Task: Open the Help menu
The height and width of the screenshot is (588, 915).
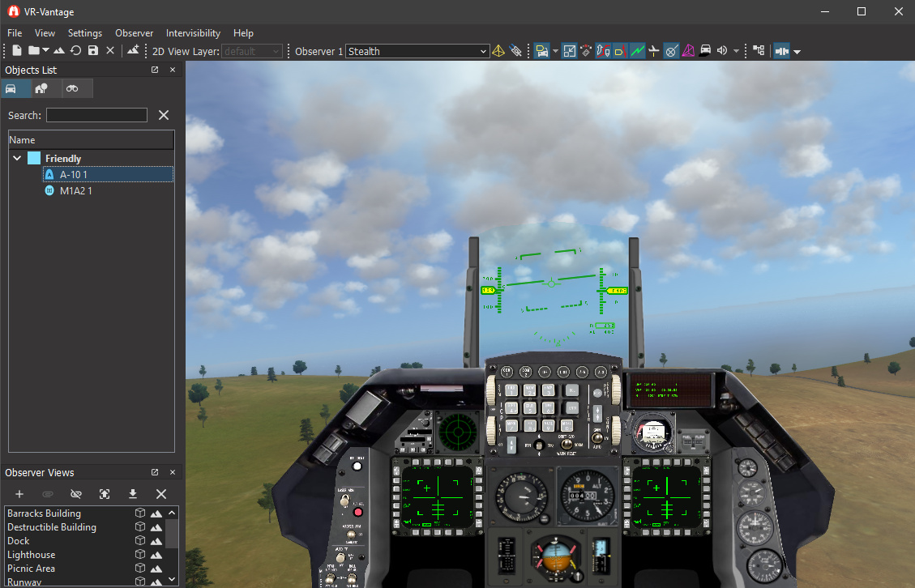Action: (243, 33)
